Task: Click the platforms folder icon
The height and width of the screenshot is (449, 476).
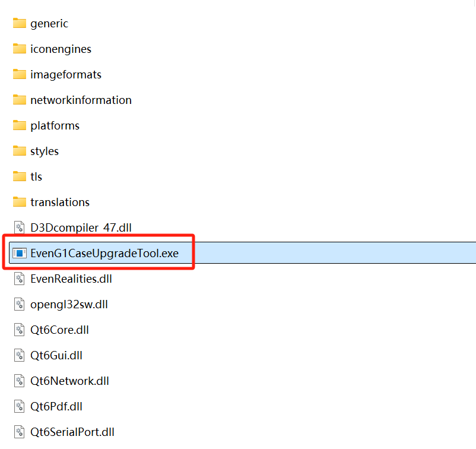Action: pos(20,125)
